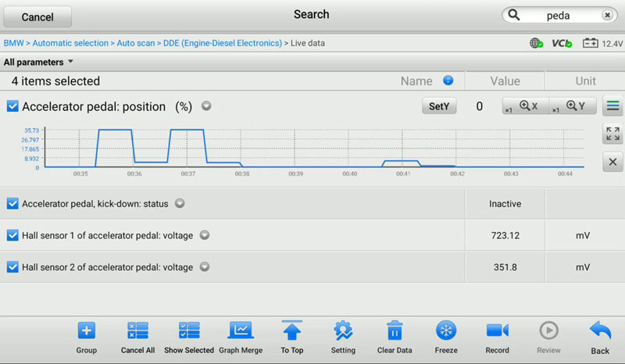
Task: Click the search field containing peda
Action: (x=558, y=16)
